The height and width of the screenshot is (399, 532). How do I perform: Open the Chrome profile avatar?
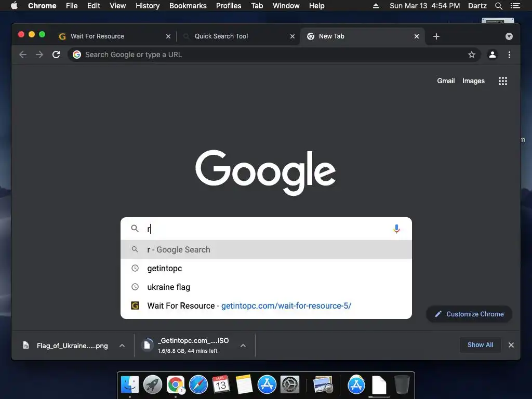click(x=493, y=55)
